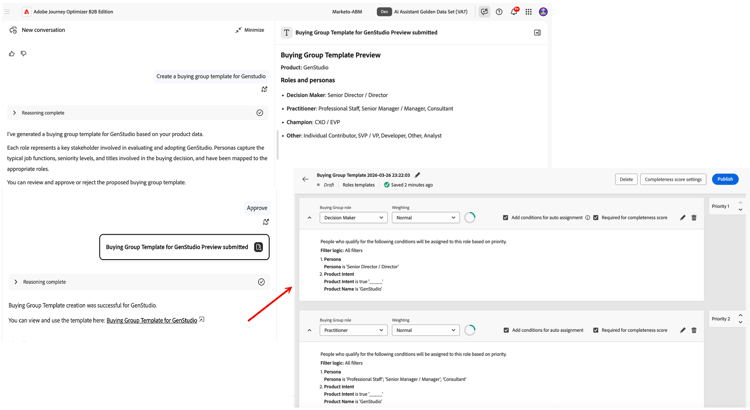Click the template T icon in the preview header
Screen dimensions: 750x410
[x=286, y=33]
